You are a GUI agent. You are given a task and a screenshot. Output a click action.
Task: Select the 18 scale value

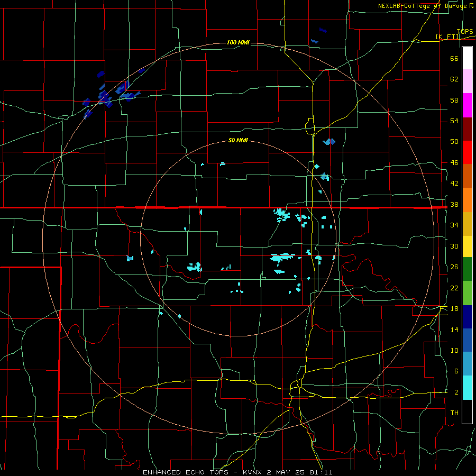(x=454, y=309)
